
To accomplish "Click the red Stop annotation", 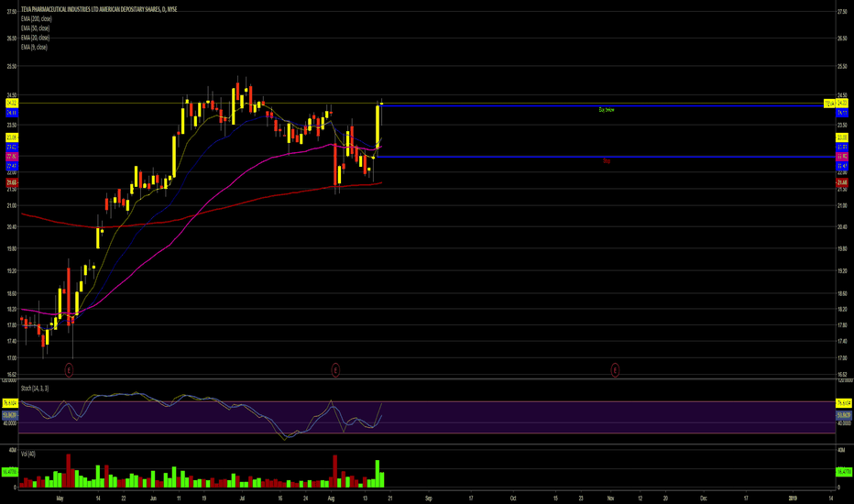I will pyautogui.click(x=607, y=160).
